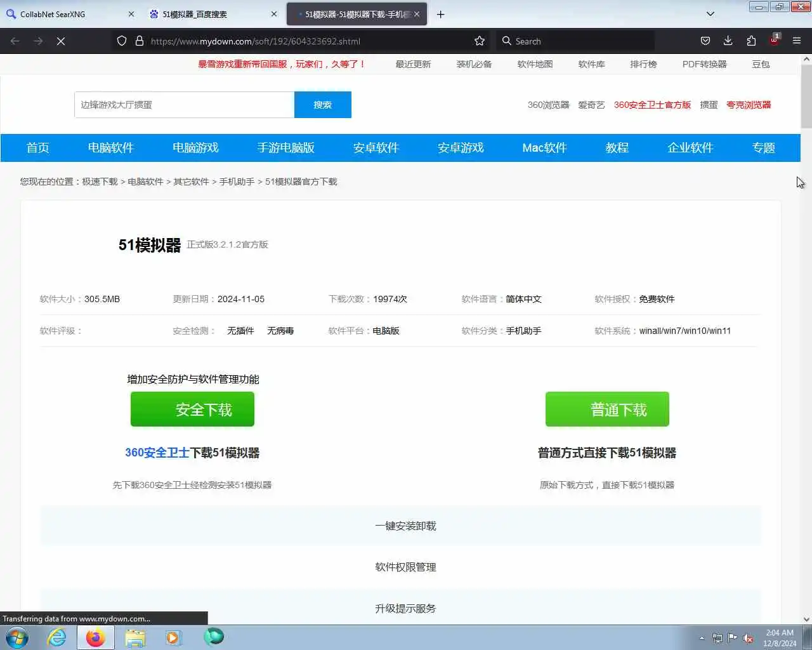Open 手机助手 breadcrumb link
This screenshot has height=650, width=812.
(x=237, y=182)
